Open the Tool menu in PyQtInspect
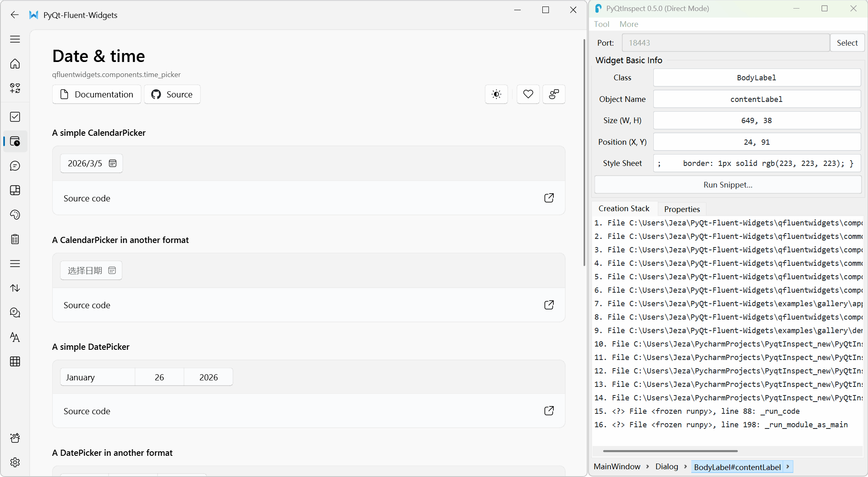Image resolution: width=868 pixels, height=477 pixels. tap(602, 24)
